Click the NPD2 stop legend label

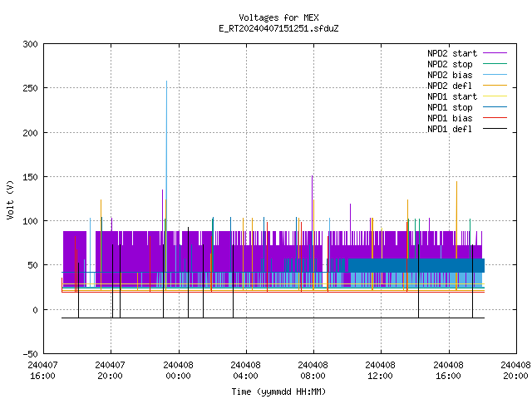[450, 64]
